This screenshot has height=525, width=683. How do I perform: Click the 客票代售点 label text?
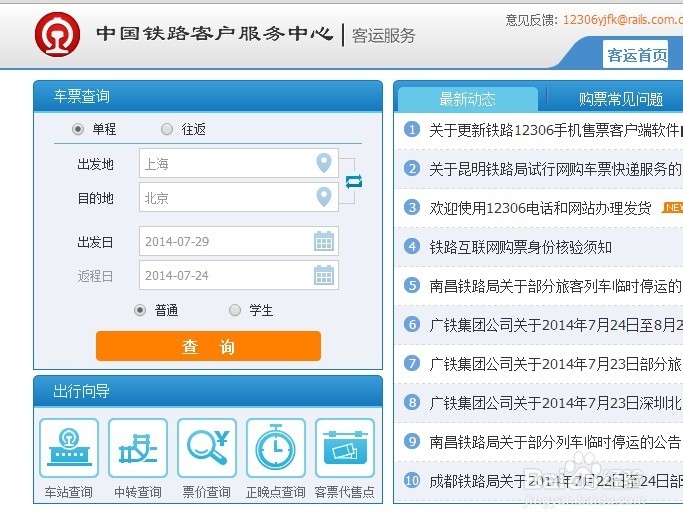(345, 492)
